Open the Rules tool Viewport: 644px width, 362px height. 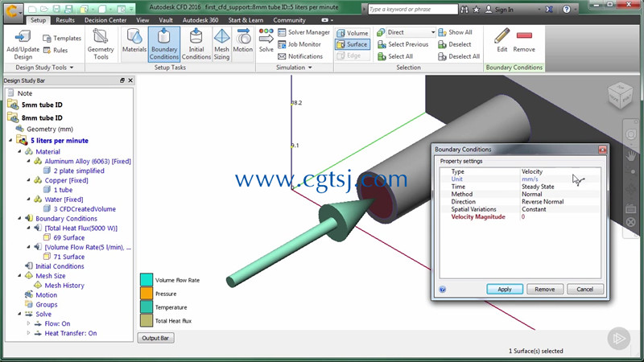pos(56,50)
